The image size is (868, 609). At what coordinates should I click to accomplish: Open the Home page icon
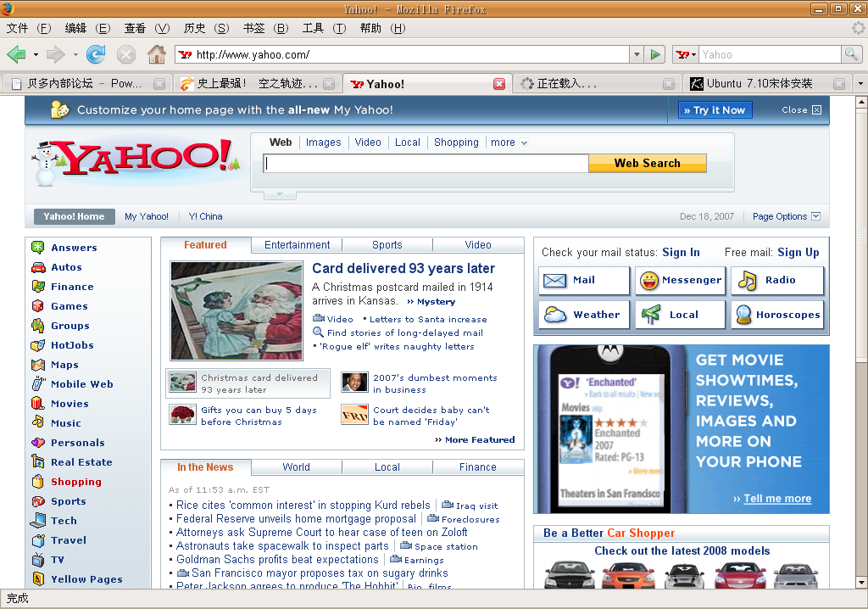157,54
